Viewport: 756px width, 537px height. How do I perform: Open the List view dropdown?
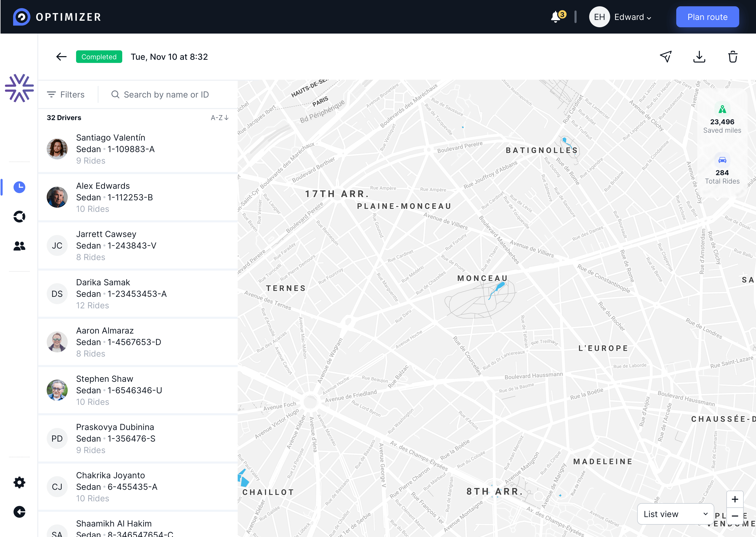pyautogui.click(x=675, y=514)
